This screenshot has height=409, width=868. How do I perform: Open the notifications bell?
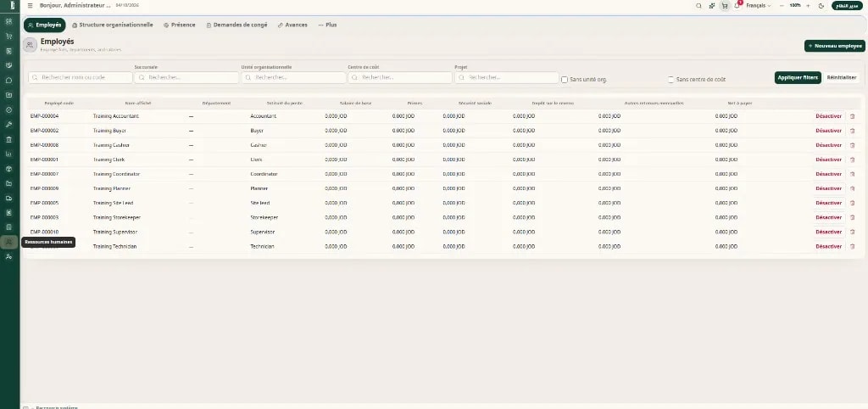[x=737, y=6]
